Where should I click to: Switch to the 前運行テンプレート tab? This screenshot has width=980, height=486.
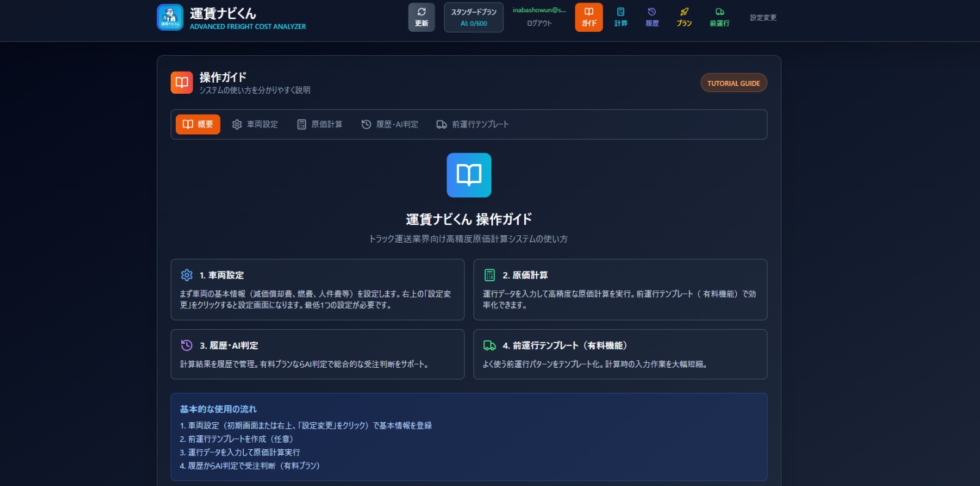472,124
